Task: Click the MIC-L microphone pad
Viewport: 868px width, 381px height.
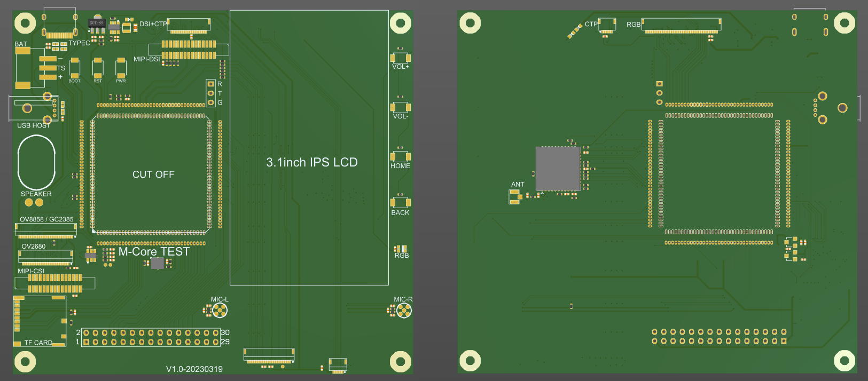Action: (x=220, y=310)
